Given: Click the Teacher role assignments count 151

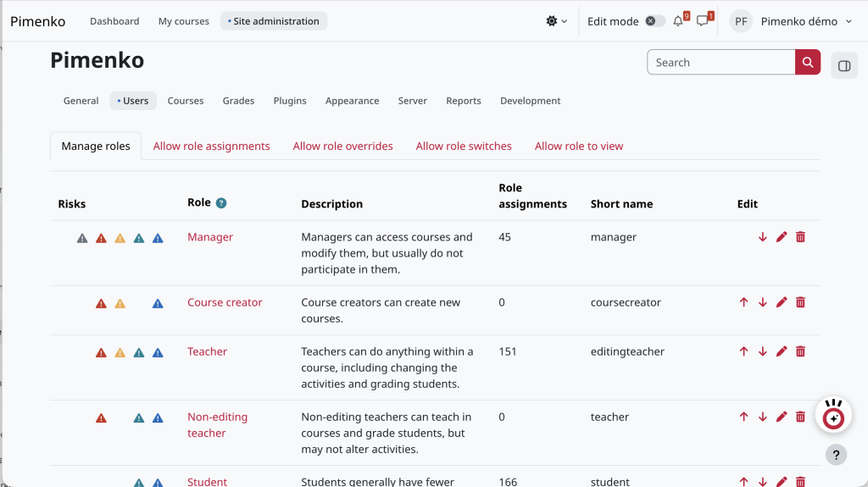Looking at the screenshot, I should (x=507, y=351).
